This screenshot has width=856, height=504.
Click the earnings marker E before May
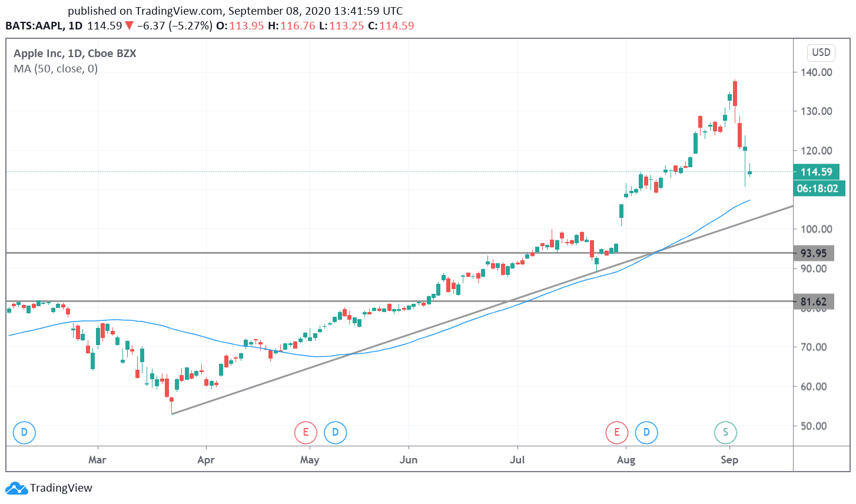306,433
